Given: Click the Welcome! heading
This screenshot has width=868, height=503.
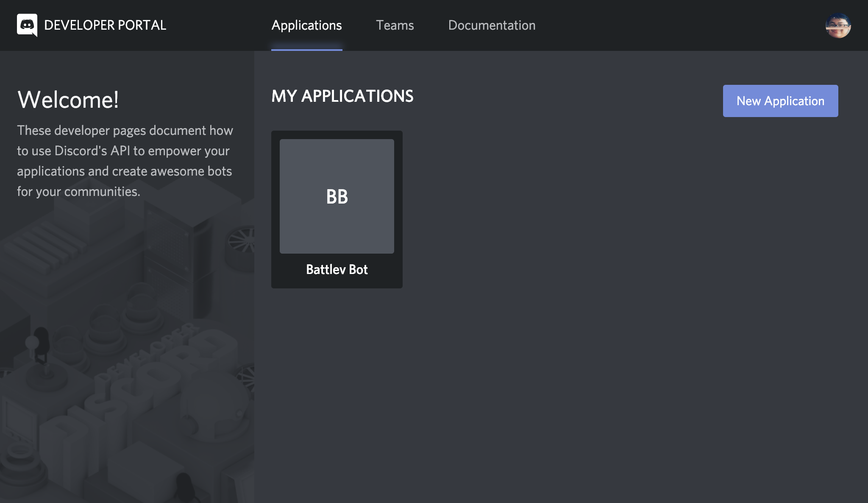Looking at the screenshot, I should [68, 100].
